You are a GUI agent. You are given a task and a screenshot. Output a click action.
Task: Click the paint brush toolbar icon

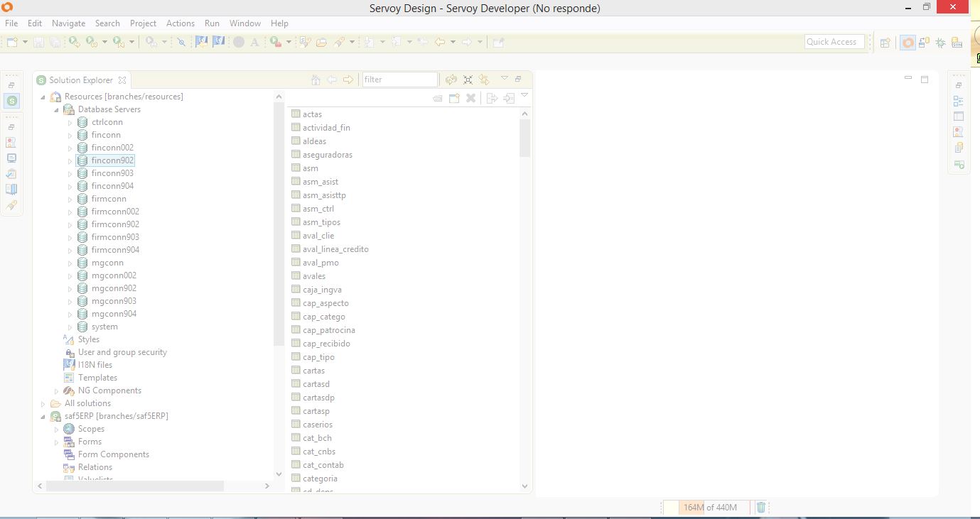(x=339, y=42)
